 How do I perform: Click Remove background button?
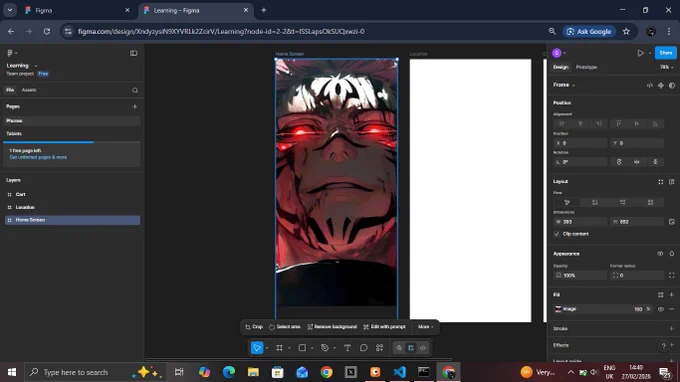332,327
